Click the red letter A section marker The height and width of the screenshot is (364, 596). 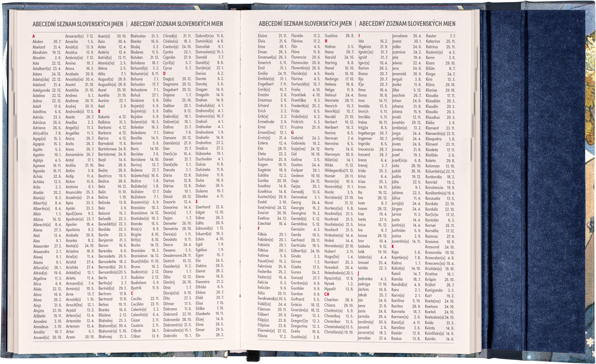point(34,36)
